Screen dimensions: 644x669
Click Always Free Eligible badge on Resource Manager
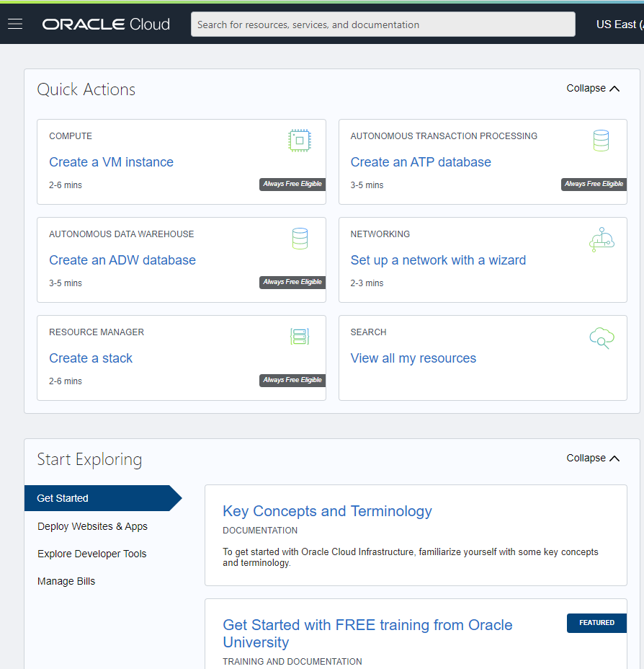pos(292,380)
